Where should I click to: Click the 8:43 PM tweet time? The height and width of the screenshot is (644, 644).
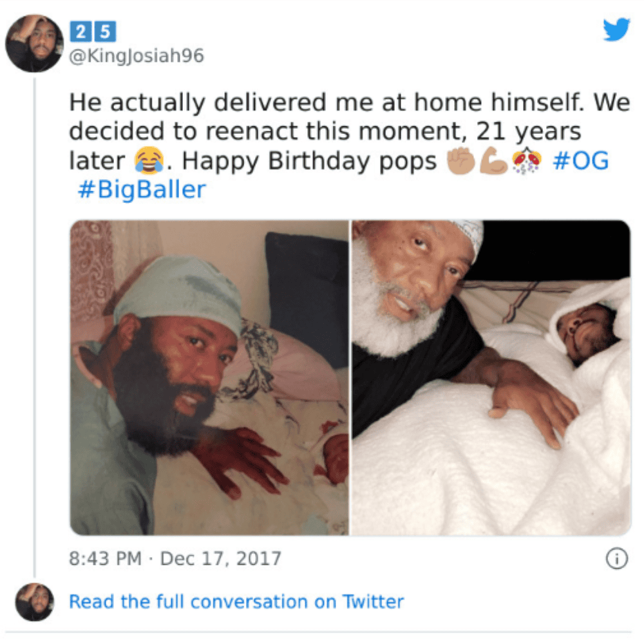(x=105, y=558)
